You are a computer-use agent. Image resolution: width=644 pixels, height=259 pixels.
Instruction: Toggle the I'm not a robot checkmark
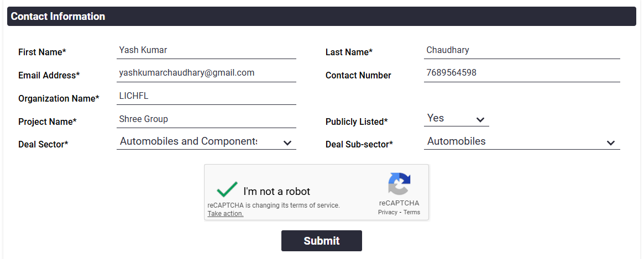coord(227,190)
